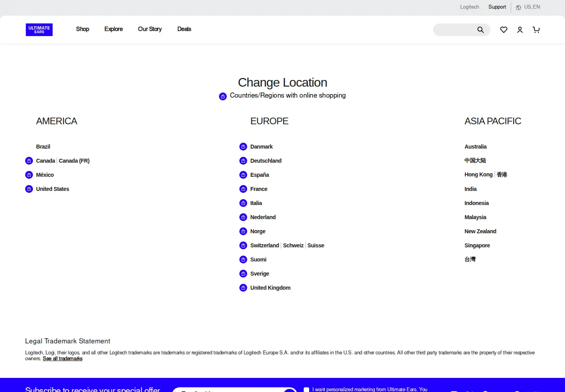Open the shopping cart icon
The height and width of the screenshot is (392, 565).
click(x=536, y=30)
